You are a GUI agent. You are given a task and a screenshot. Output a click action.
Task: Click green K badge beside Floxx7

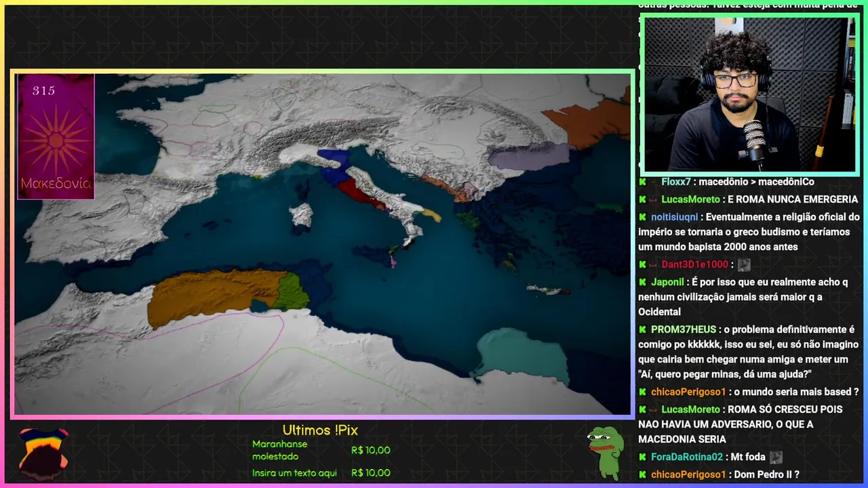(x=643, y=182)
